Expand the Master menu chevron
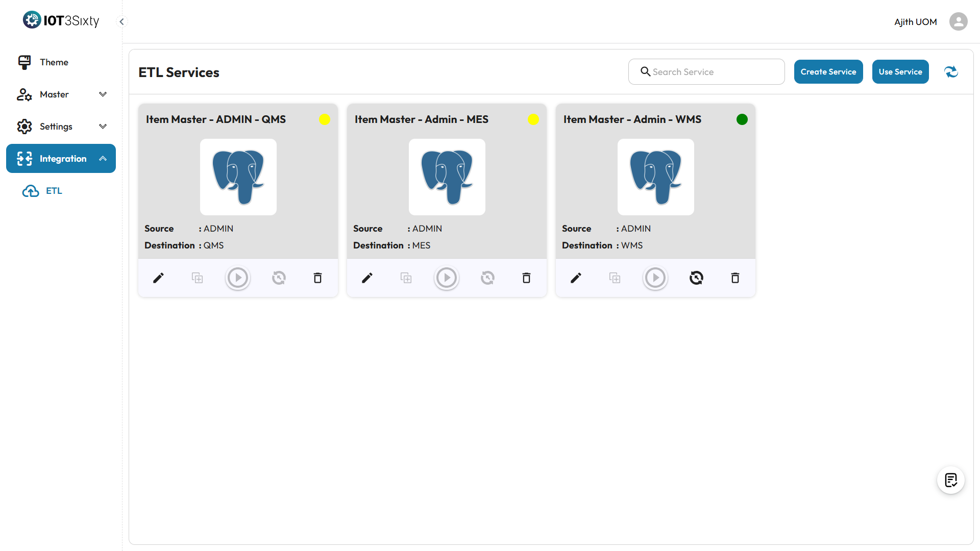This screenshot has width=980, height=551. point(103,94)
